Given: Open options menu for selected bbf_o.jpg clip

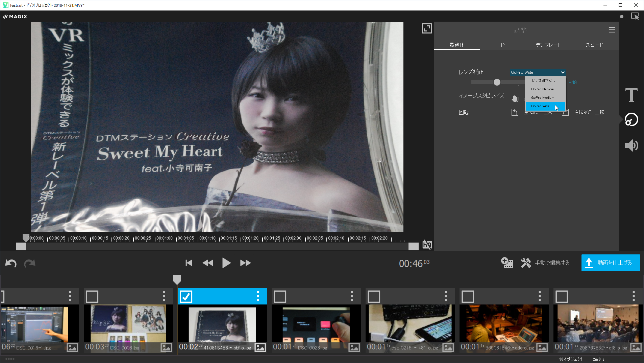Looking at the screenshot, I should (258, 296).
